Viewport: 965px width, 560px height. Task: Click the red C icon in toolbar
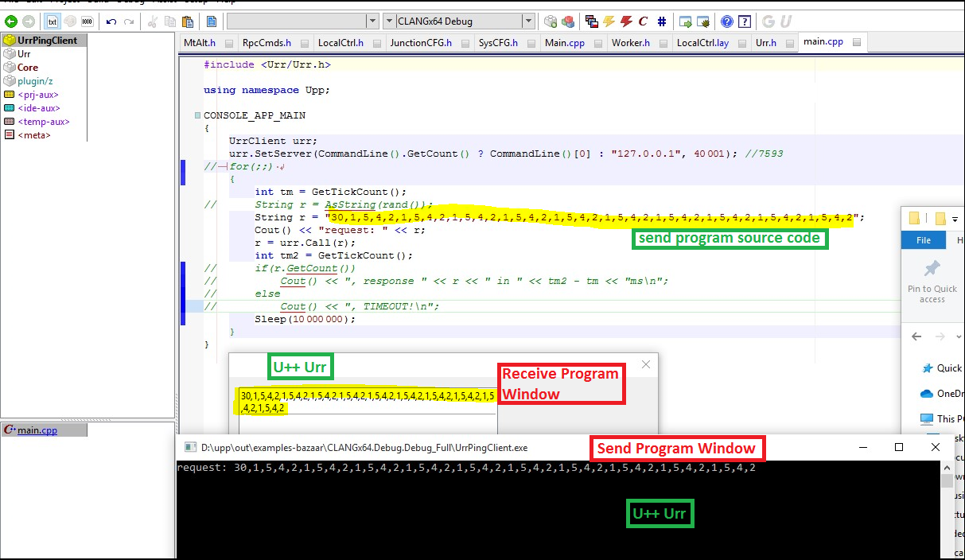[643, 21]
